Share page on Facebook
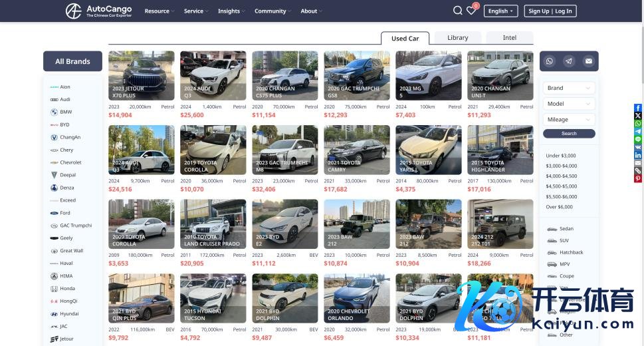The width and height of the screenshot is (644, 346). (x=638, y=108)
